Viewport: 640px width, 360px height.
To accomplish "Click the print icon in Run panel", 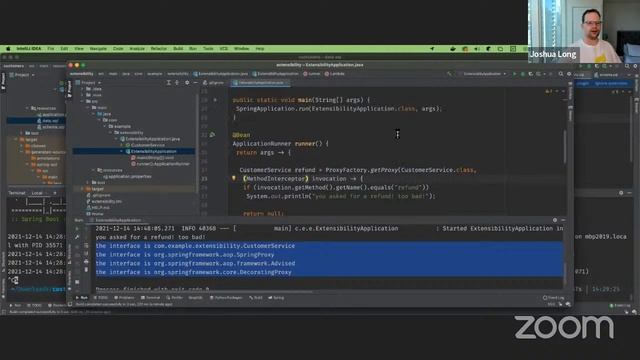I will (x=86, y=262).
